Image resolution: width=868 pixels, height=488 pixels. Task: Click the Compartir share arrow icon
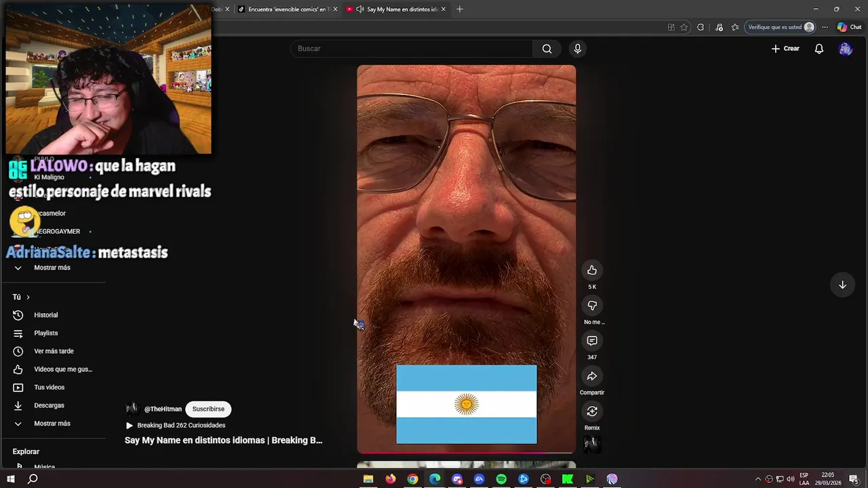592,376
